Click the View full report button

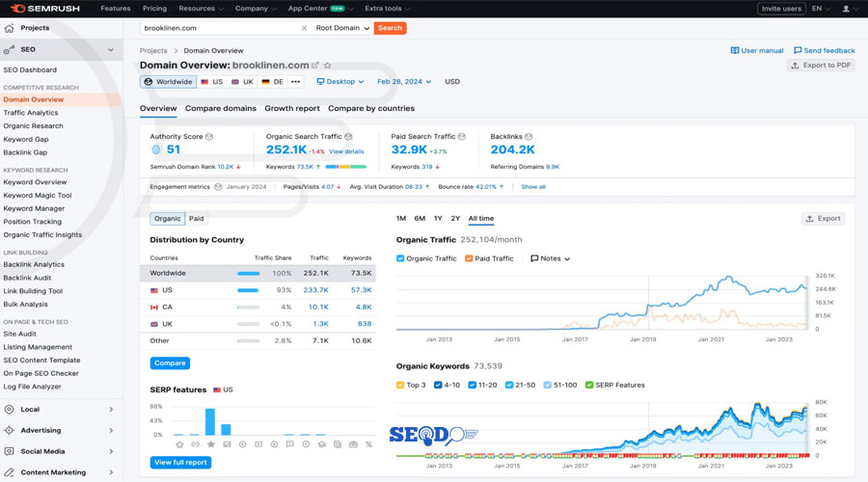(x=181, y=463)
